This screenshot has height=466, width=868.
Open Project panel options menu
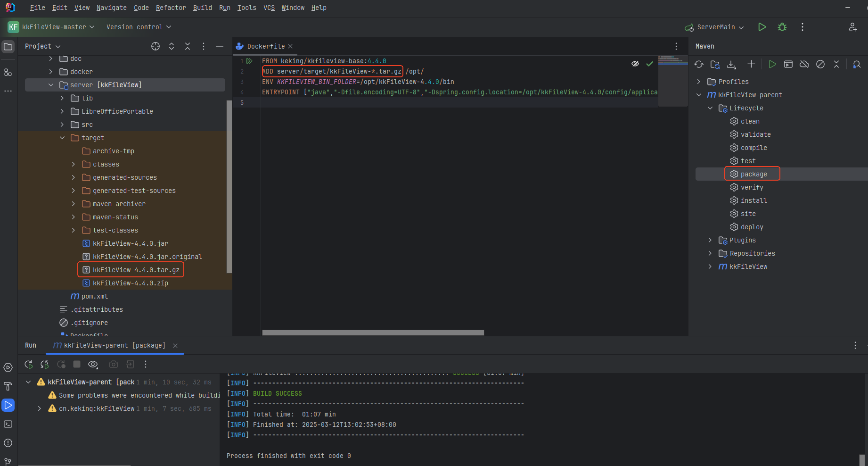pos(204,46)
